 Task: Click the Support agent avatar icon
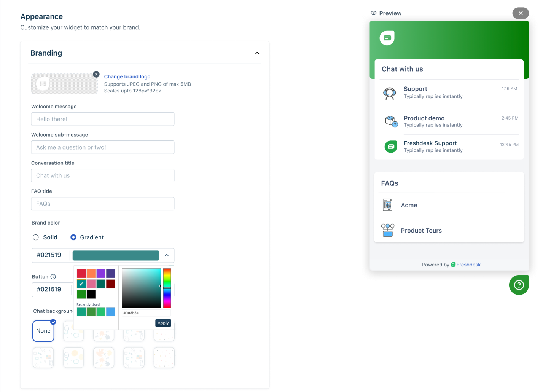[390, 93]
